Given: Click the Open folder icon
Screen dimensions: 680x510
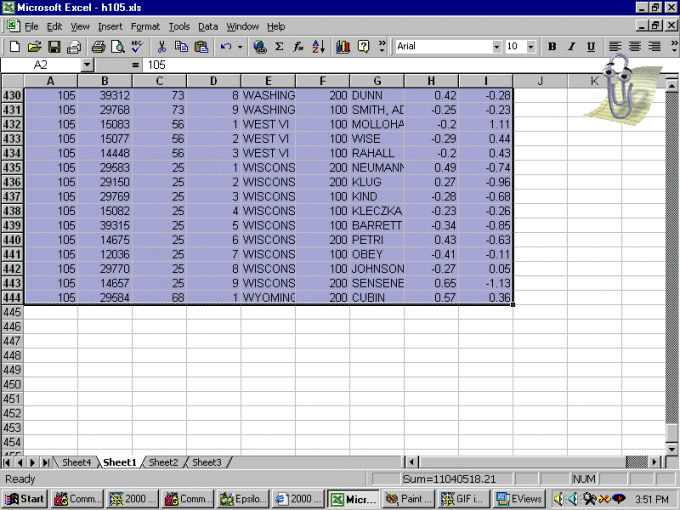Looking at the screenshot, I should coord(34,46).
